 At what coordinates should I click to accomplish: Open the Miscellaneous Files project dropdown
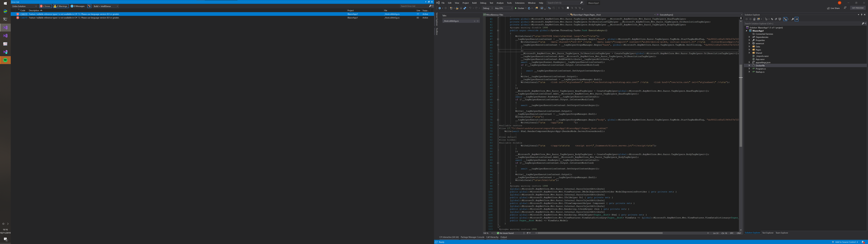pos(526,15)
